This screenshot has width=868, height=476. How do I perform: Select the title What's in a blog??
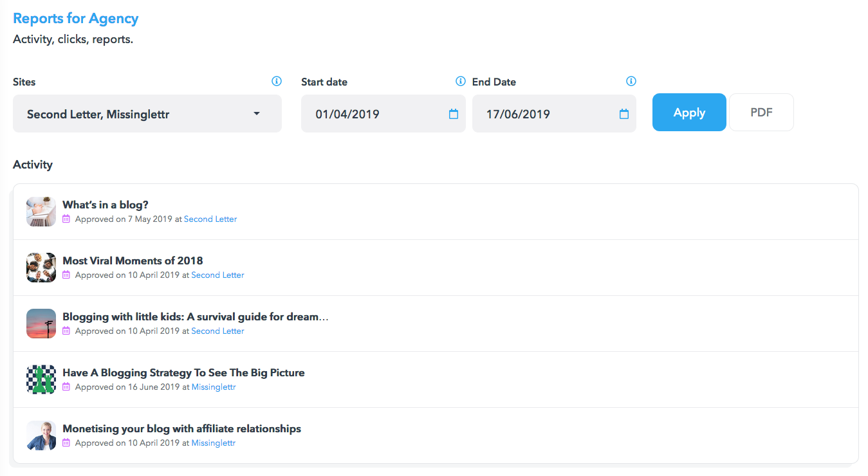tap(106, 205)
